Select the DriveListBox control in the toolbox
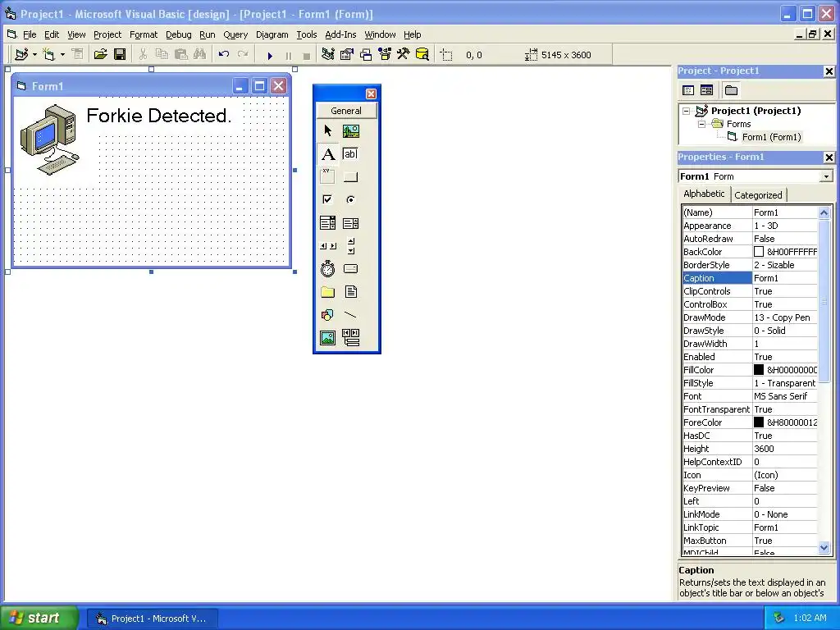This screenshot has height=630, width=840. [350, 269]
